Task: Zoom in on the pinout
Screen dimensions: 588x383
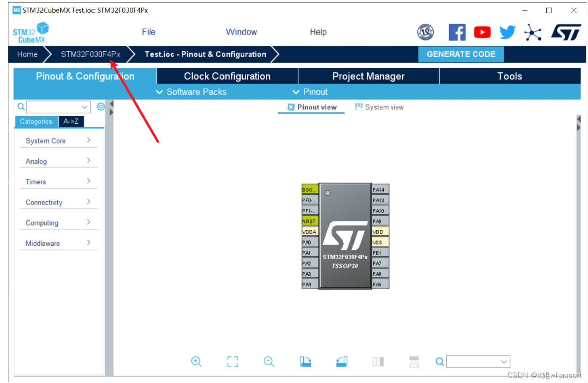Action: (196, 362)
